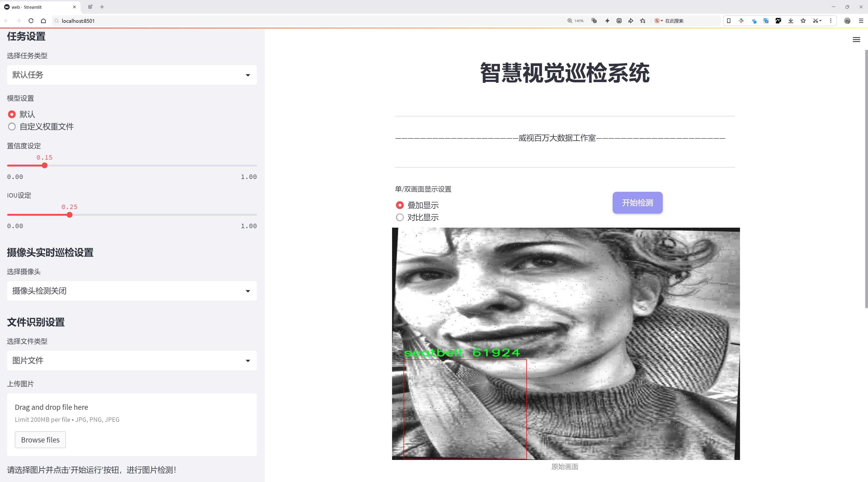Open a new browser tab with plus

pyautogui.click(x=102, y=7)
